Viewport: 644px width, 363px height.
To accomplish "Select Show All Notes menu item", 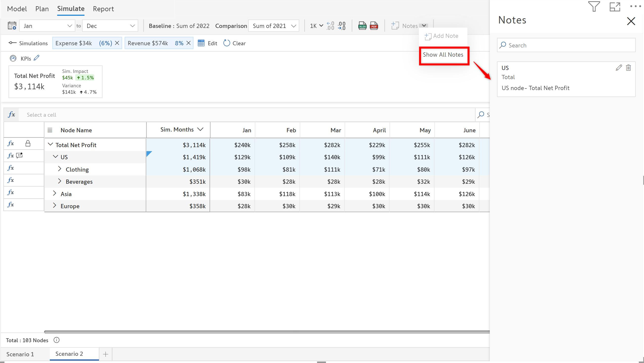I will [x=443, y=55].
